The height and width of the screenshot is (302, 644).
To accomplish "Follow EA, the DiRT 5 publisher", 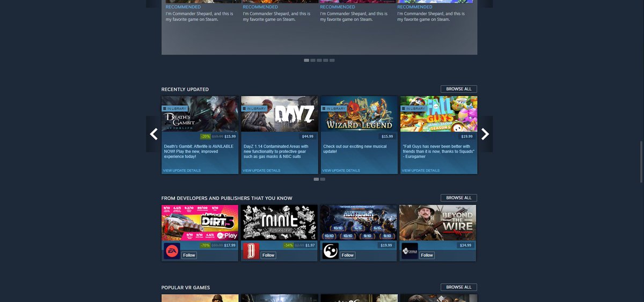I will (189, 255).
